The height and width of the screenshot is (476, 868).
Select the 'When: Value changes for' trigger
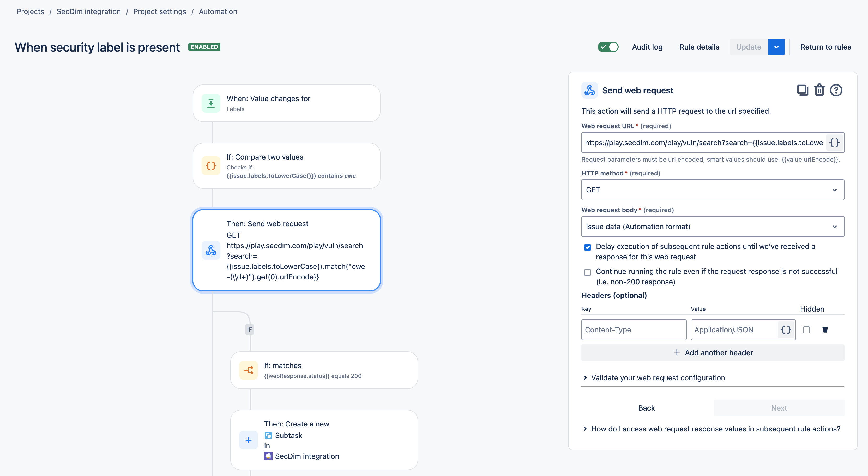(x=286, y=103)
